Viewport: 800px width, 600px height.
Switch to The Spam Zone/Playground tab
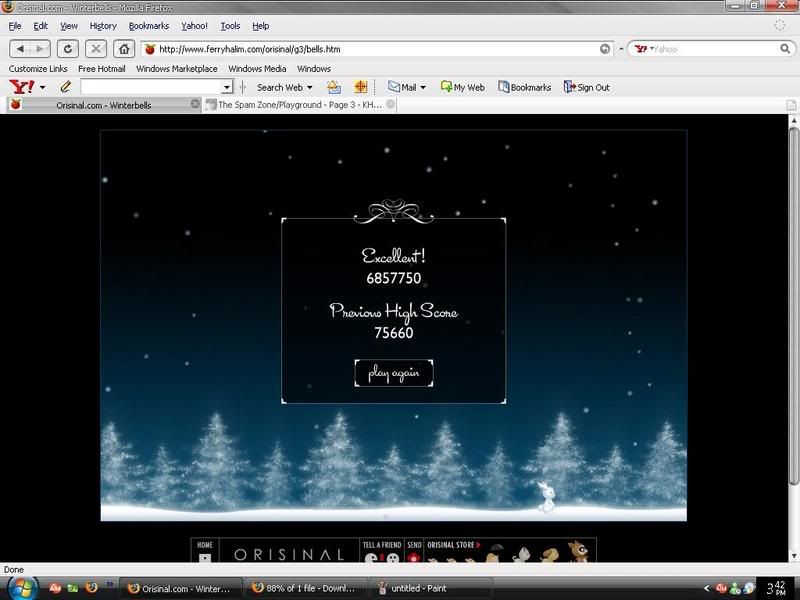click(x=300, y=105)
